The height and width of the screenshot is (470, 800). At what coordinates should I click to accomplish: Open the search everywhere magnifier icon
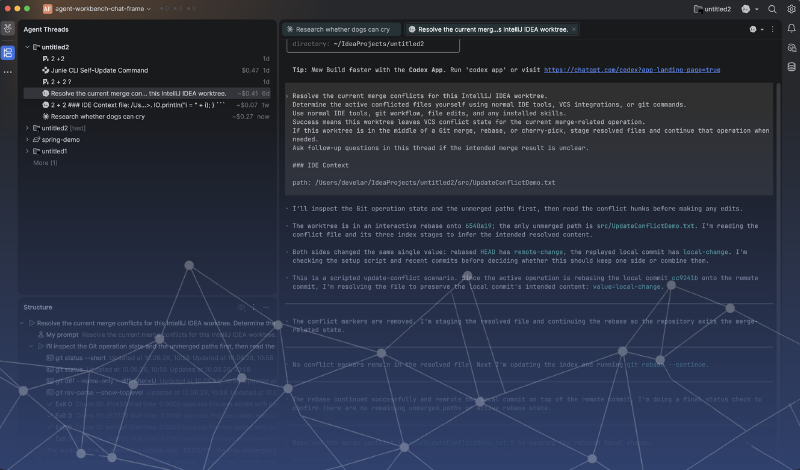(x=772, y=9)
